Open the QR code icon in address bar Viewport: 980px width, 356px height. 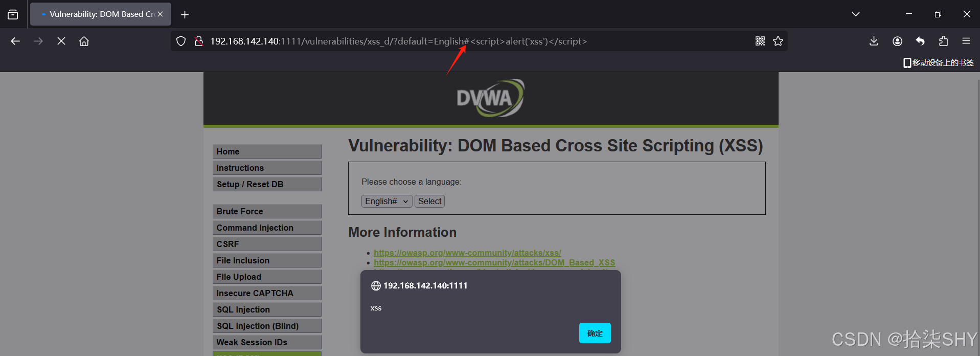760,41
